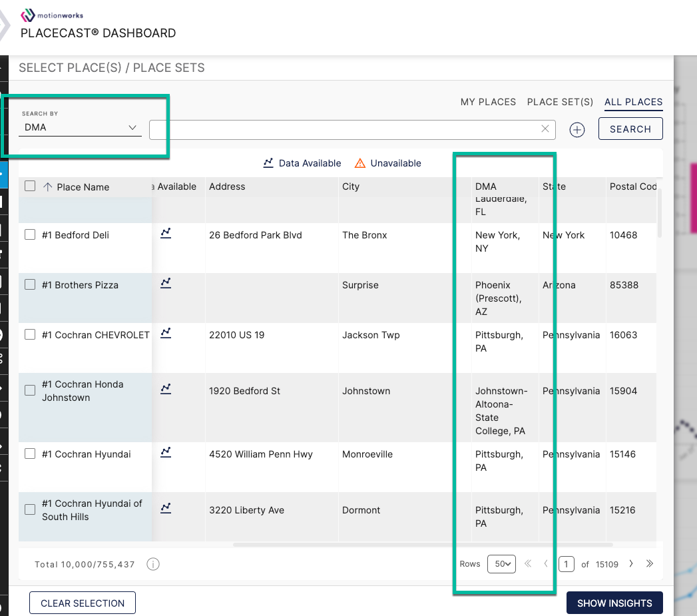Click data available icon for #1 Cochran Hyundai

tap(166, 452)
